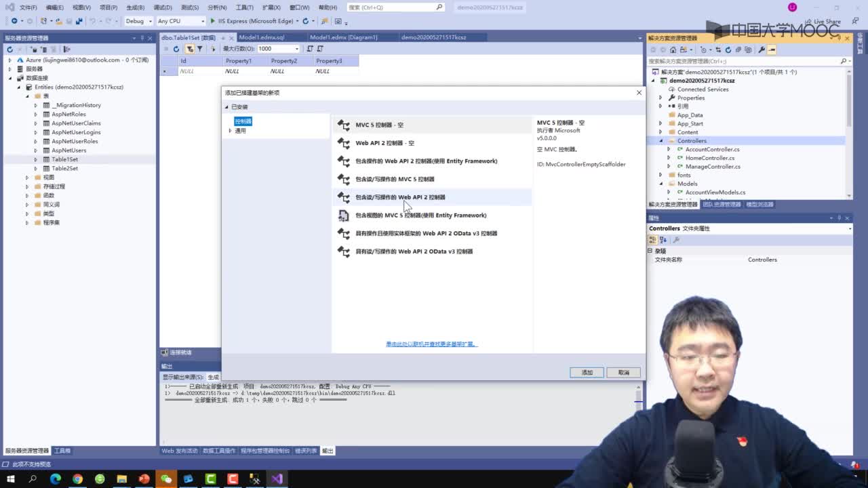Select 包含读/写操作的 MVC 5 控制器 item
This screenshot has height=488, width=868.
coord(432,179)
